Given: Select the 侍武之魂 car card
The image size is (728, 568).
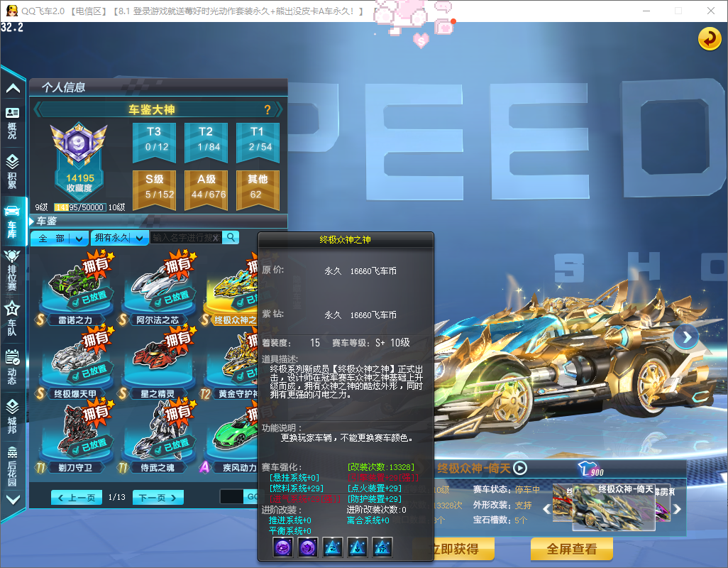Looking at the screenshot, I should point(158,437).
